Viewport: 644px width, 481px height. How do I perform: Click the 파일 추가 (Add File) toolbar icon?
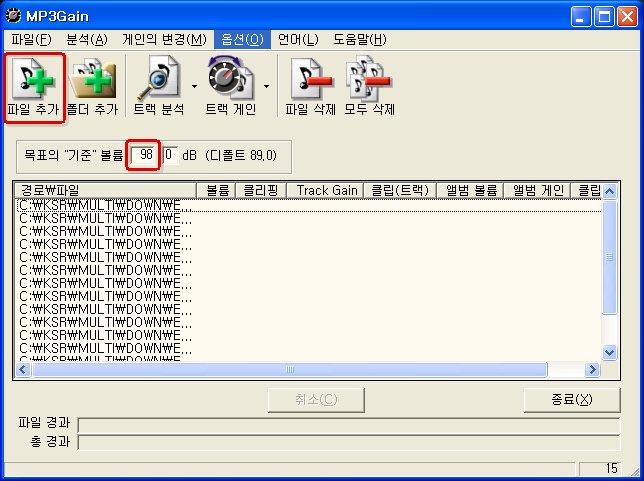pyautogui.click(x=34, y=87)
